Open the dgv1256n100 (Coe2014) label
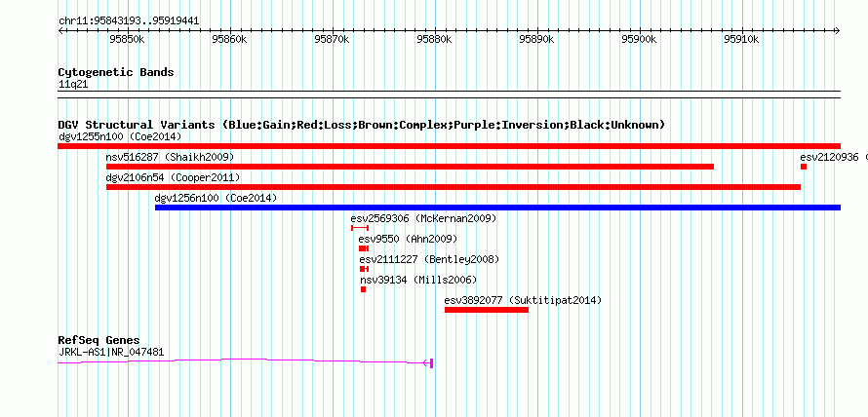The width and height of the screenshot is (868, 417). point(216,198)
